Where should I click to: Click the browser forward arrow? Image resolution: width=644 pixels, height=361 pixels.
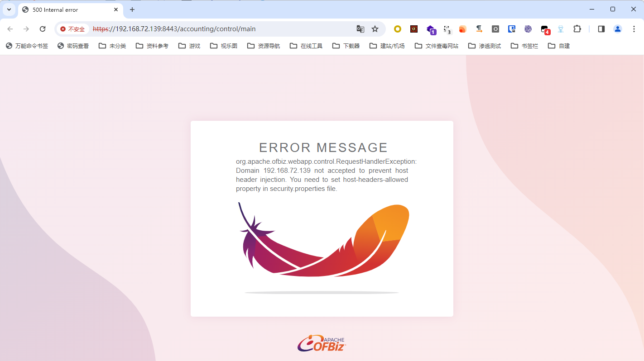[26, 29]
